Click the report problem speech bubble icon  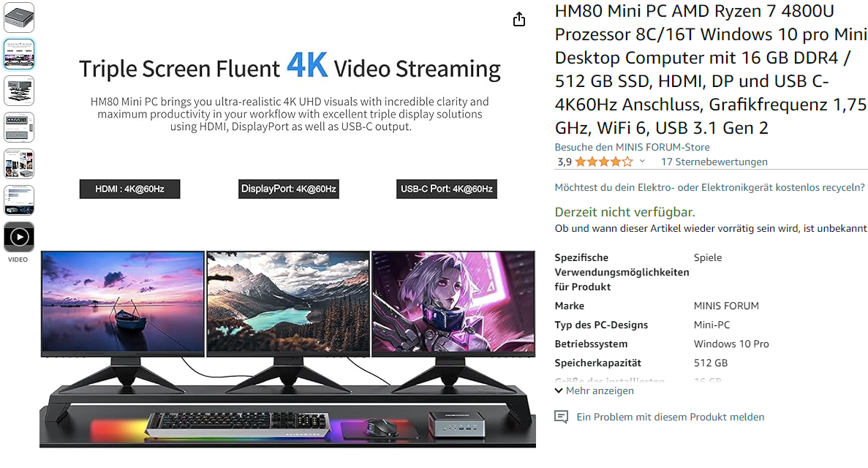pyautogui.click(x=562, y=417)
